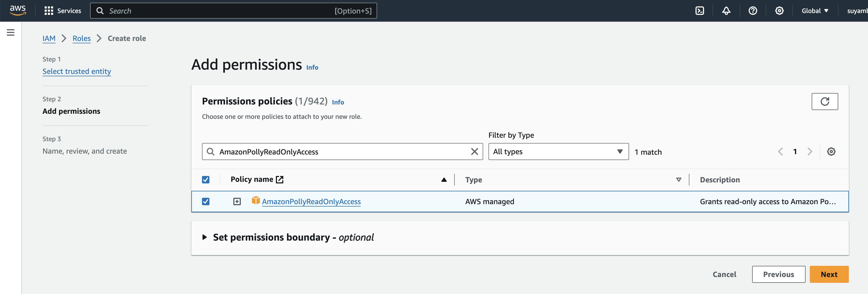Screen dimensions: 868x294
Task: Expand Set permissions boundary section
Action: tap(205, 237)
